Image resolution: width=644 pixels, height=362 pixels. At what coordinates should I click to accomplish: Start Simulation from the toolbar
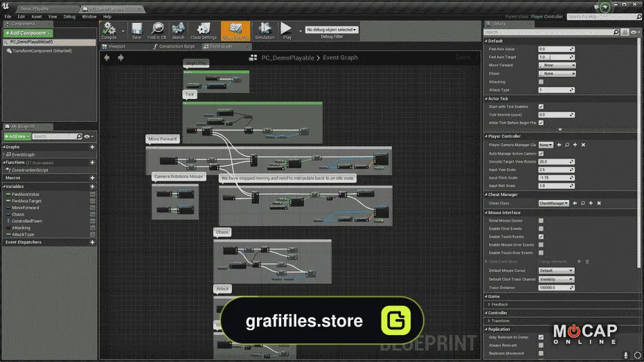(x=265, y=31)
